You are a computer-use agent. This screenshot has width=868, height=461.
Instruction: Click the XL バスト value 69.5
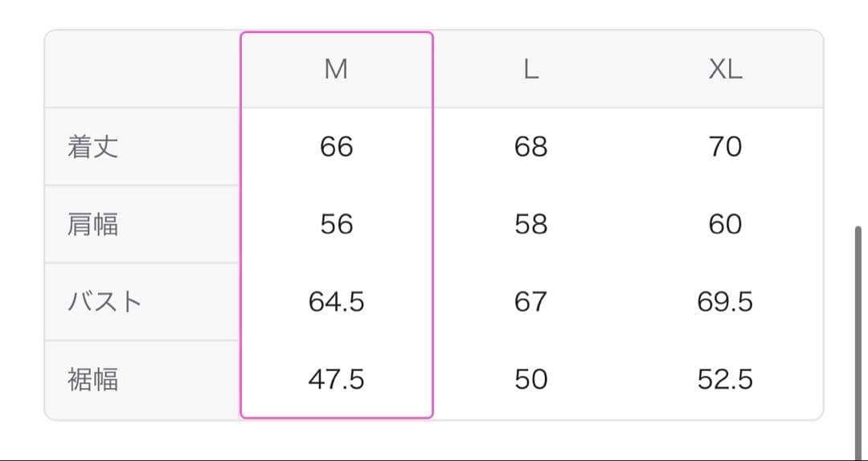(x=725, y=302)
